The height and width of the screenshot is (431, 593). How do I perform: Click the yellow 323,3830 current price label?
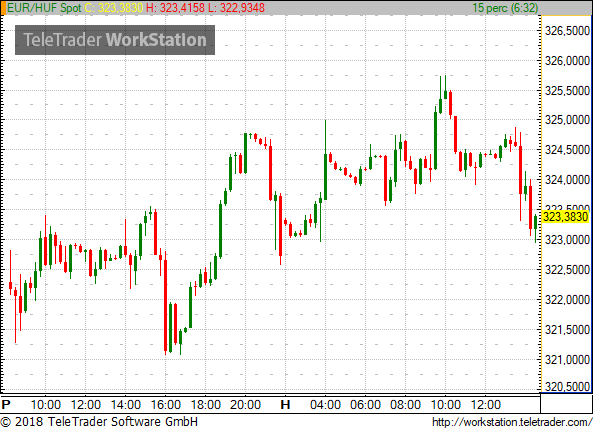[566, 217]
